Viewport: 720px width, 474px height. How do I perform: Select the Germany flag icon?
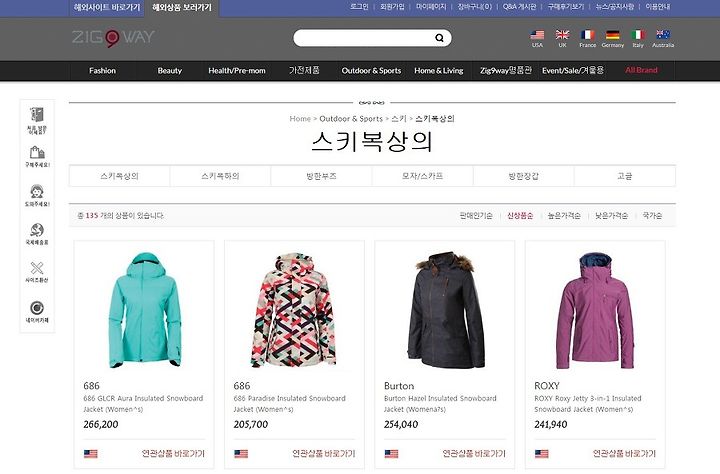click(x=613, y=35)
